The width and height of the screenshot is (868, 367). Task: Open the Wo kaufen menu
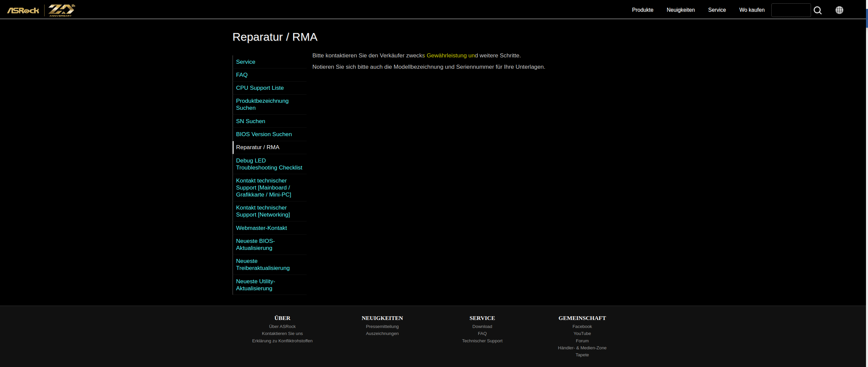pyautogui.click(x=751, y=10)
